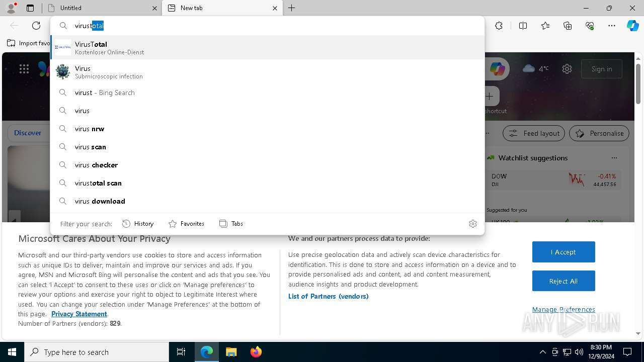The image size is (644, 362).
Task: Open the Extensions puzzle icon
Action: click(499, 26)
